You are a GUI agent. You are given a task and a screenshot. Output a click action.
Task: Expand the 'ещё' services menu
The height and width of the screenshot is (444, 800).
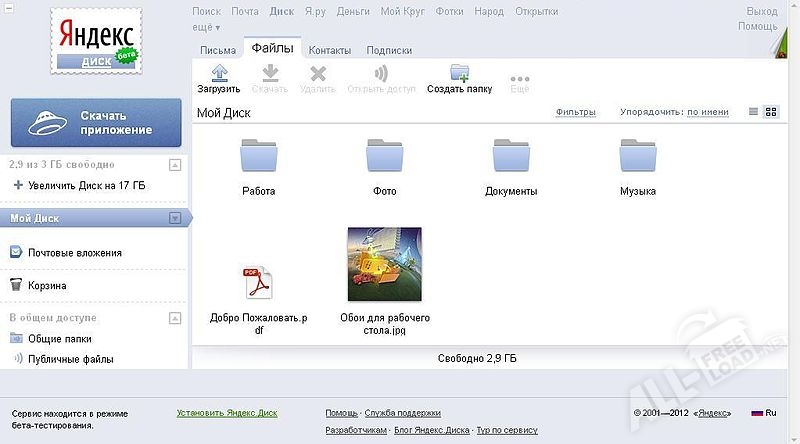pos(205,28)
